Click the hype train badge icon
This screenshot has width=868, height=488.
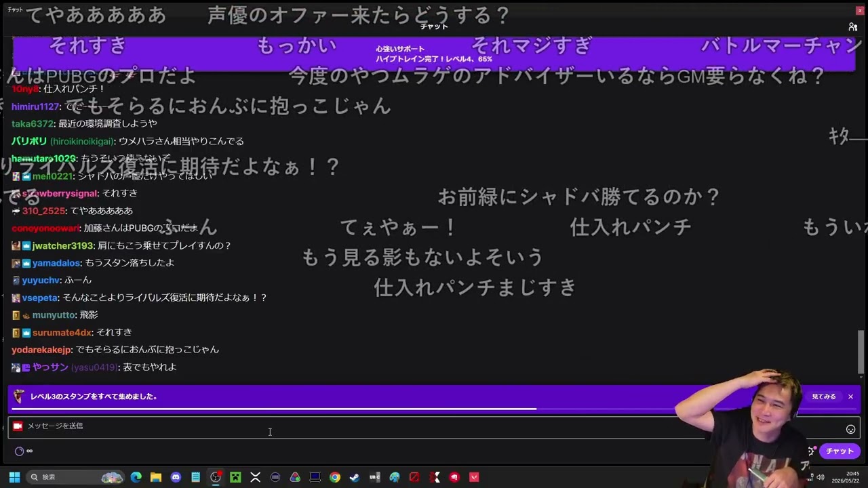click(x=19, y=396)
